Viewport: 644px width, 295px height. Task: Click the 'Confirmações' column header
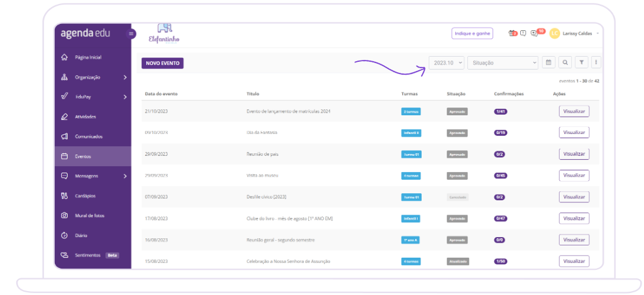tap(509, 94)
